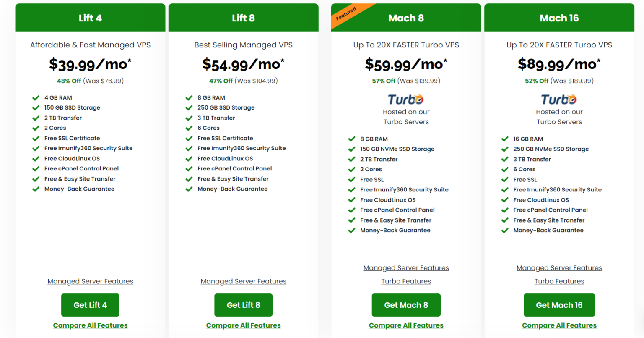Click the Turbo logo in Mach 8 plan
Image resolution: width=644 pixels, height=338 pixels.
click(x=406, y=100)
